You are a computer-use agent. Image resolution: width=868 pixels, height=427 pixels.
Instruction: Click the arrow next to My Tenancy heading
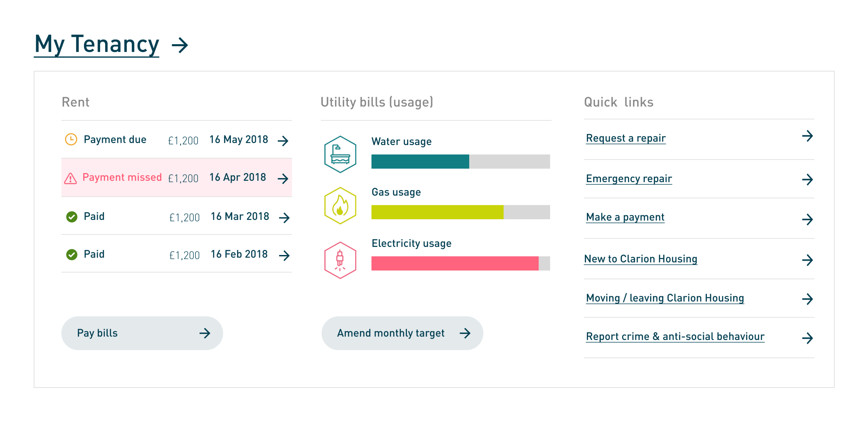(x=180, y=45)
